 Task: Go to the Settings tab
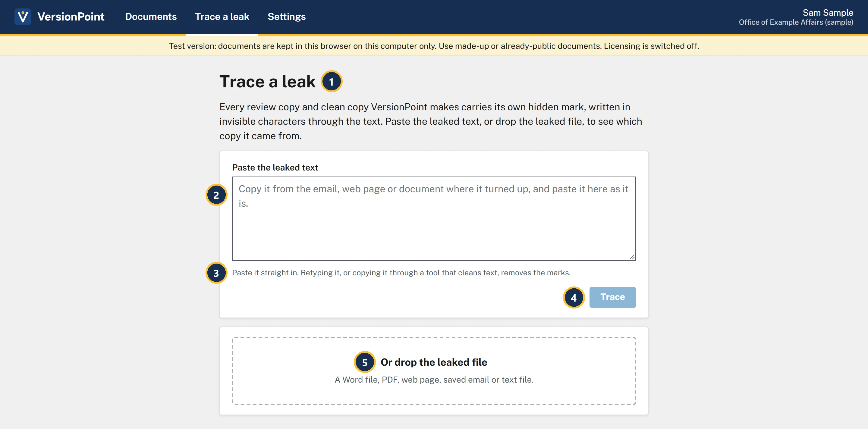pos(286,17)
